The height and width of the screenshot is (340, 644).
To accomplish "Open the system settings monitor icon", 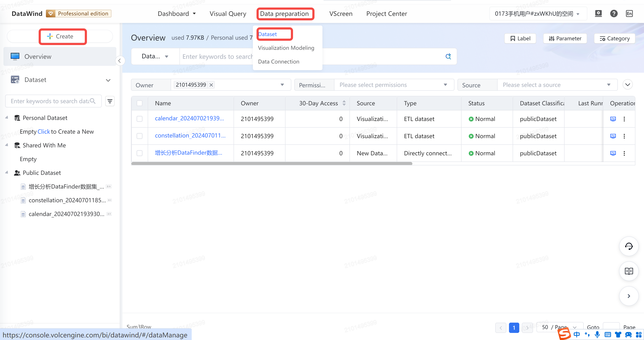I will click(598, 14).
